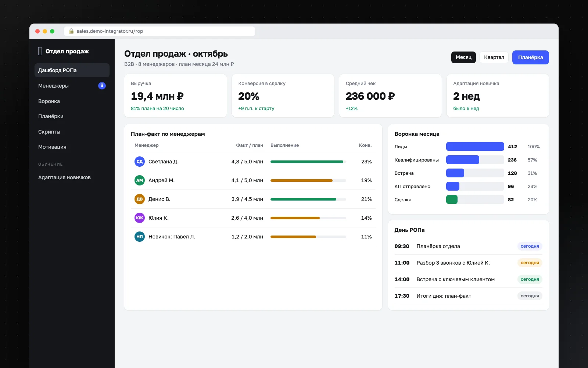Click the Конверсия в сделку card
This screenshot has height=368, width=588.
283,96
